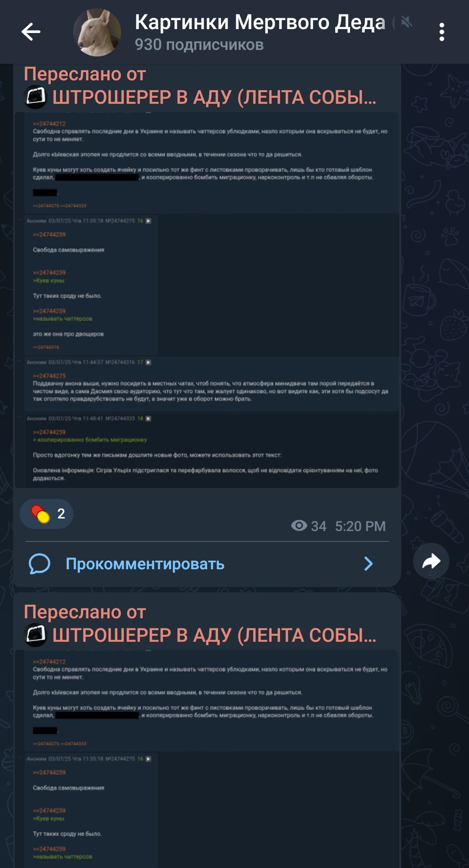Open the second forwarded screenshot image
Image resolution: width=469 pixels, height=868 pixels.
pyautogui.click(x=207, y=759)
